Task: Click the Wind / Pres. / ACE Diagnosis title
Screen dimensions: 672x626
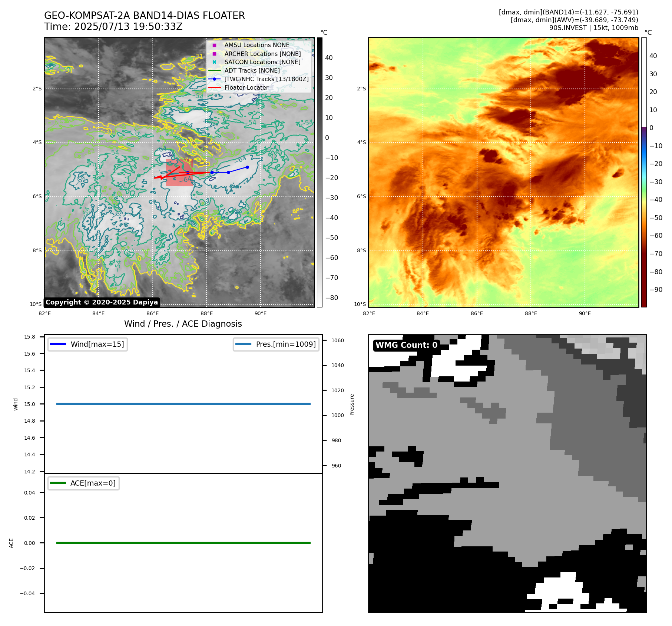Action: (183, 324)
